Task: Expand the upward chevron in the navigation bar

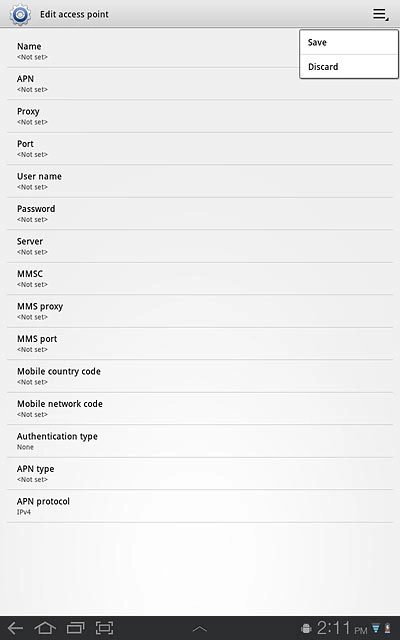Action: [x=200, y=629]
